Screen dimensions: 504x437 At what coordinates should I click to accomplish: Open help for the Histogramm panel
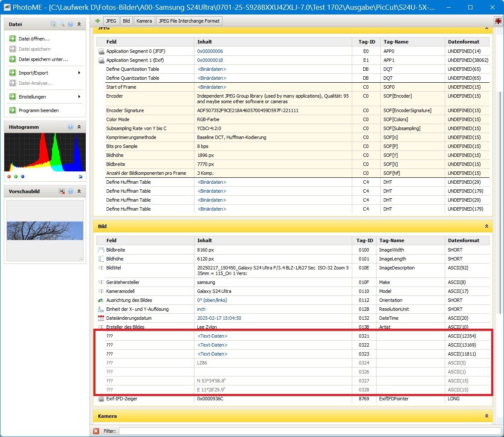[x=70, y=127]
